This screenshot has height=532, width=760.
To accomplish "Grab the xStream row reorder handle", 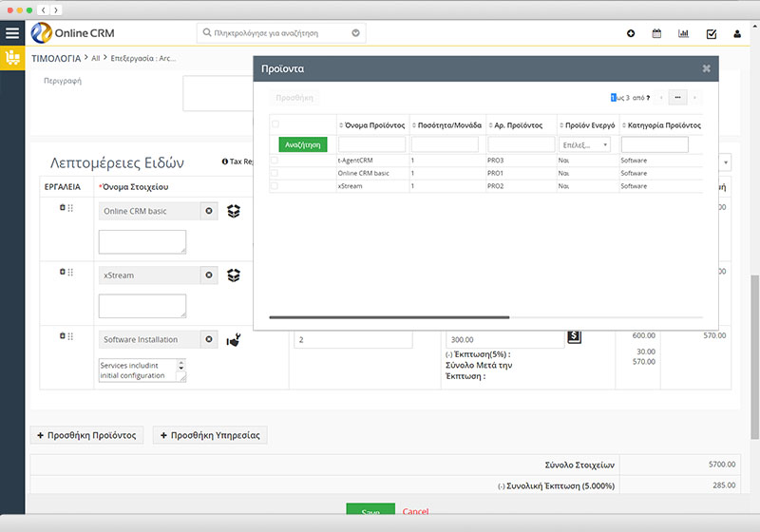I will 70,273.
